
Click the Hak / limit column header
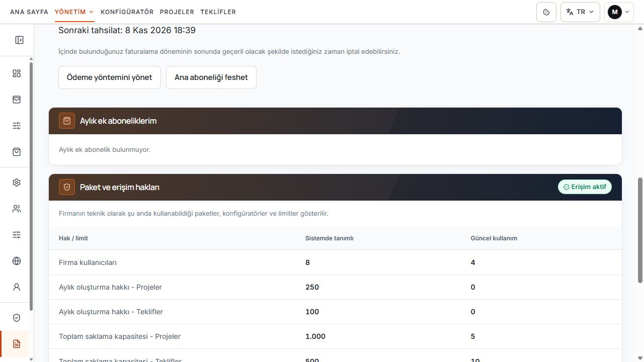(x=73, y=238)
